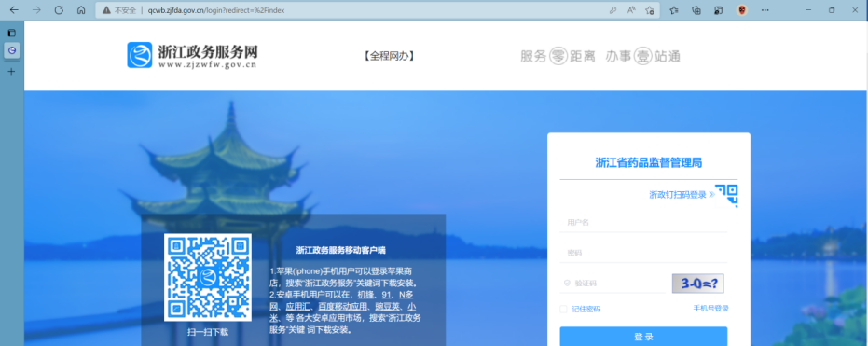
Task: Refresh the captcha image
Action: [x=697, y=284]
